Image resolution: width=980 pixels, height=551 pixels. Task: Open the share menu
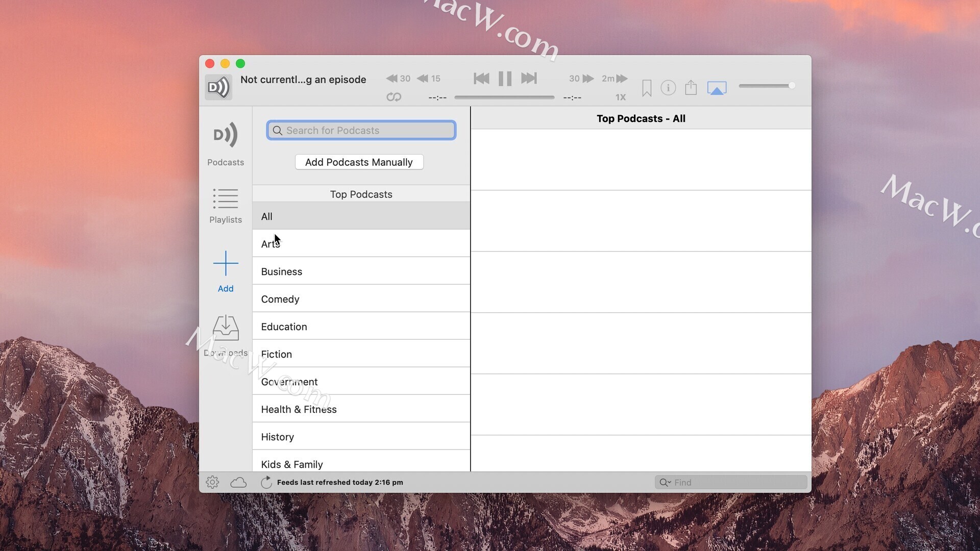point(691,87)
